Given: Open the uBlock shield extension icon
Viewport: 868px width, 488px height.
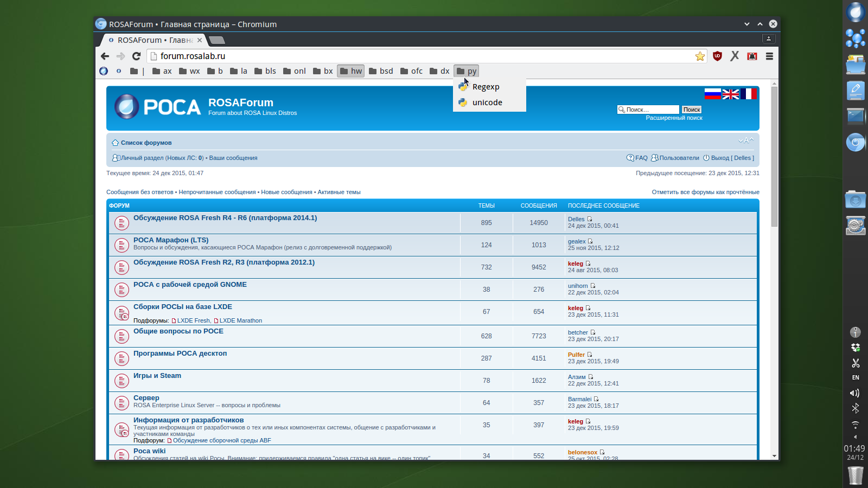Looking at the screenshot, I should click(x=717, y=56).
